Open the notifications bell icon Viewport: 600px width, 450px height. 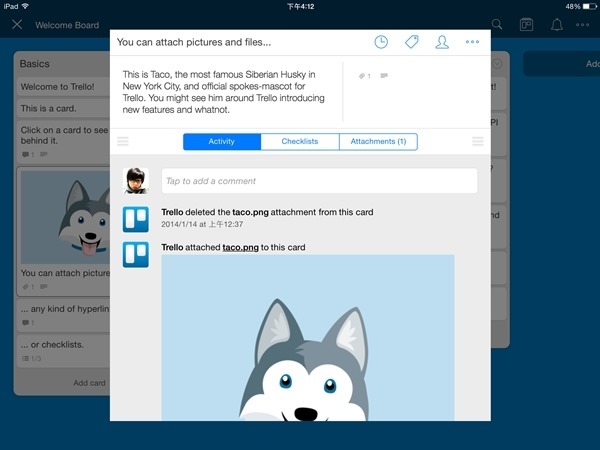pyautogui.click(x=556, y=25)
